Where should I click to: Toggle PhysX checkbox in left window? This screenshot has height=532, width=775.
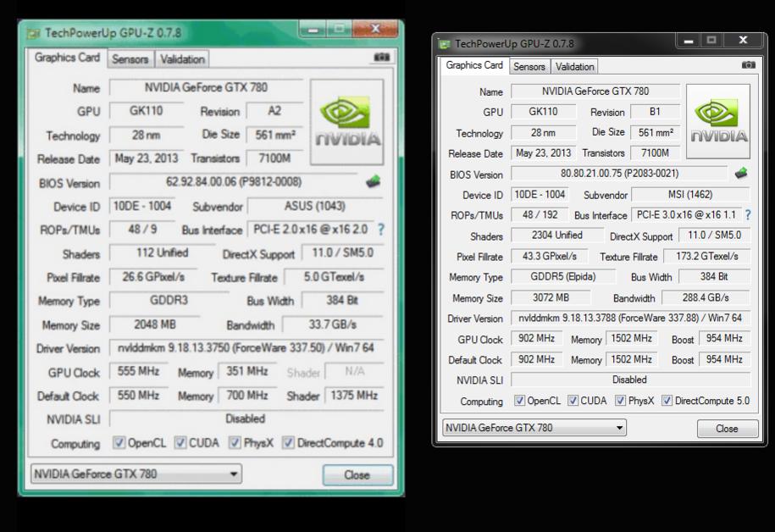point(235,442)
